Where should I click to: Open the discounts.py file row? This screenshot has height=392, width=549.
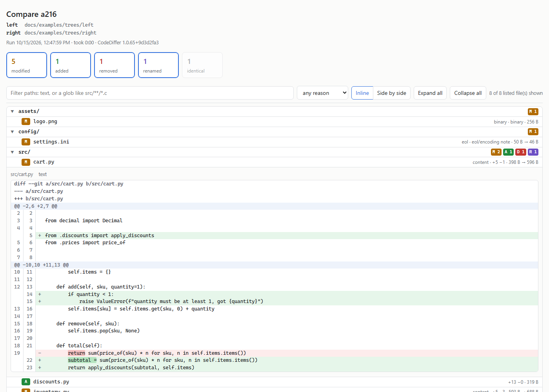coord(274,382)
